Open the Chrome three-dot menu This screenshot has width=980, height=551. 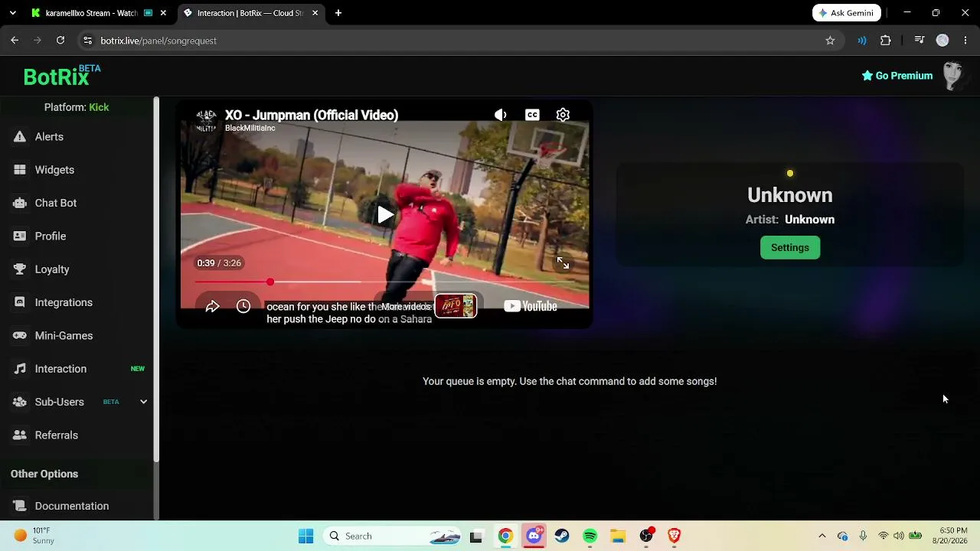[x=965, y=41]
